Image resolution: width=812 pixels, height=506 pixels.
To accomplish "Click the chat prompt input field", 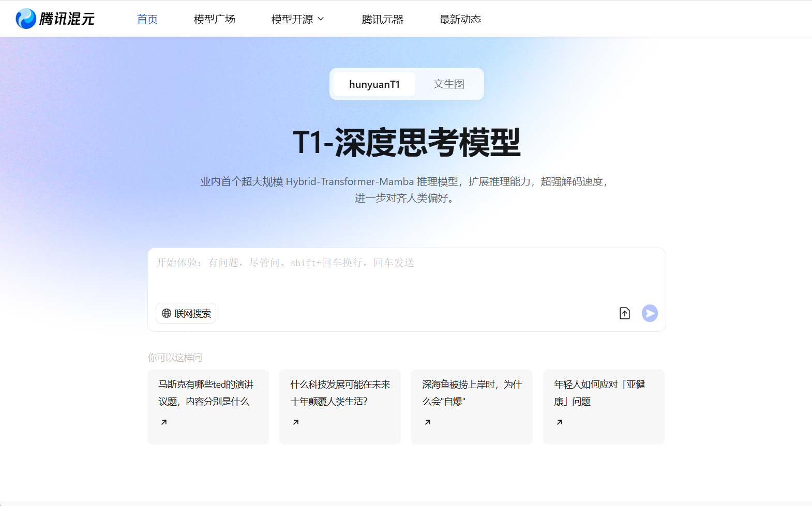I will point(406,277).
